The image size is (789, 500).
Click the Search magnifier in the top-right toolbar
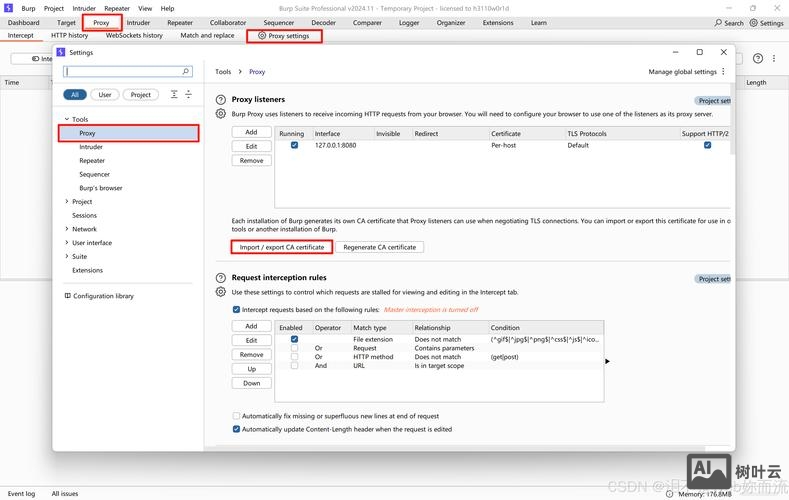point(719,22)
